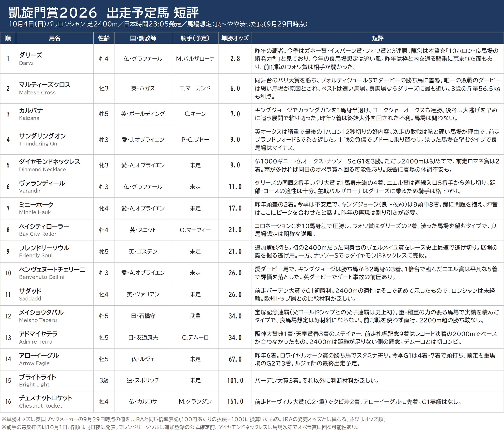
Task: Click trainer cell 日・友道康夫
Action: click(143, 338)
